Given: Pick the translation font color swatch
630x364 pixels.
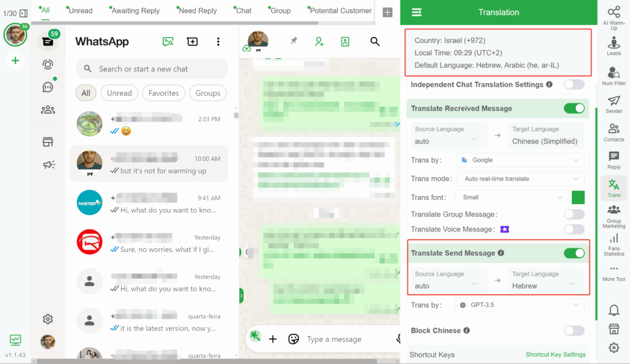Looking at the screenshot, I should tap(578, 197).
